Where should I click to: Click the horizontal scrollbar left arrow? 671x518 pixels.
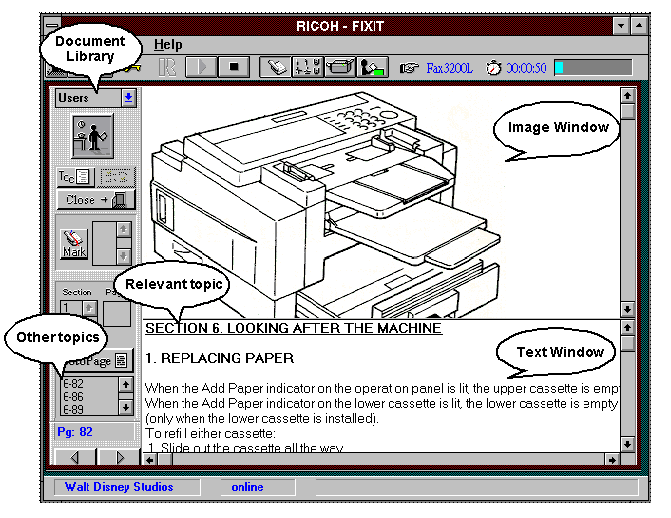tap(150, 460)
